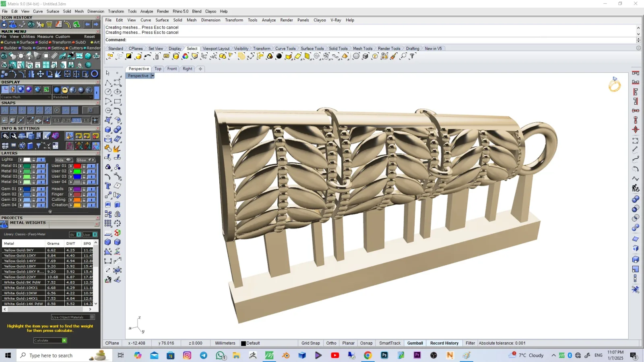
Task: Toggle lock icon for Gem 01 layer
Action: pyautogui.click(x=34, y=189)
